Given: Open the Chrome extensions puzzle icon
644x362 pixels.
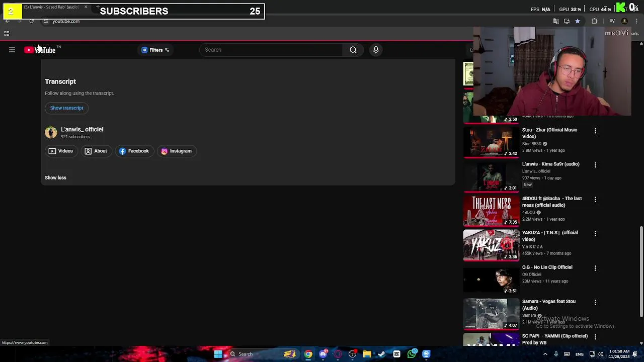Looking at the screenshot, I should click(x=595, y=21).
